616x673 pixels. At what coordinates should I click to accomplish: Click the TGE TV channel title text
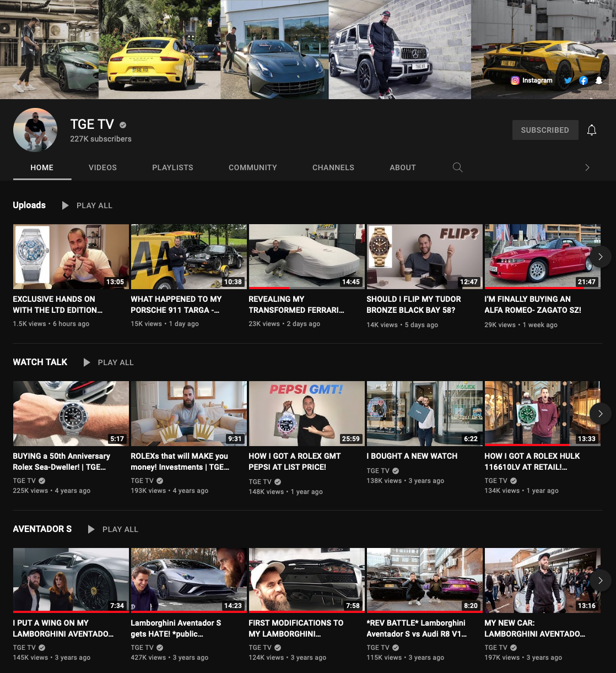92,124
